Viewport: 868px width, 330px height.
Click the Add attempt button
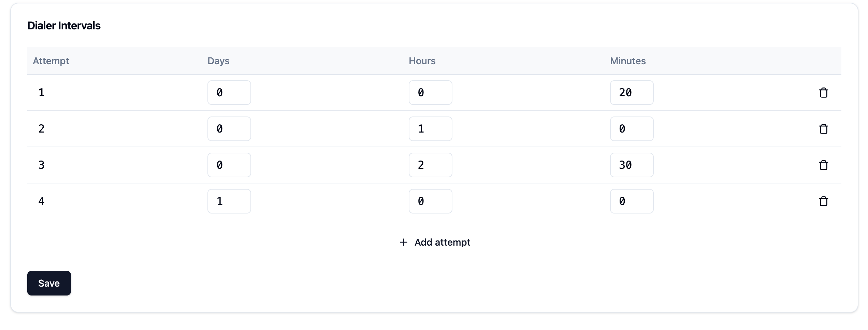tap(435, 242)
